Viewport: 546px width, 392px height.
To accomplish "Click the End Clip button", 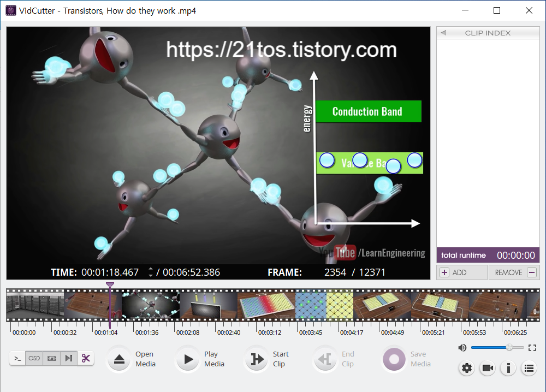I will [x=325, y=359].
